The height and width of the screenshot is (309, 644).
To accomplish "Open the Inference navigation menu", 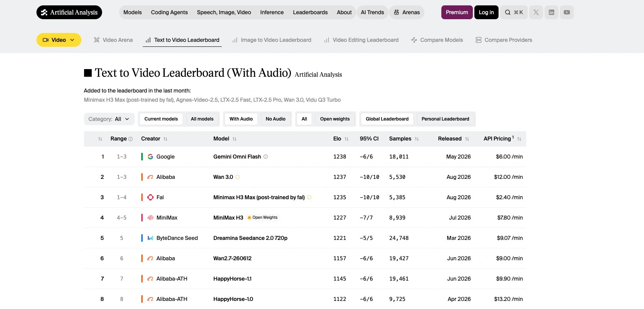I will point(272,12).
